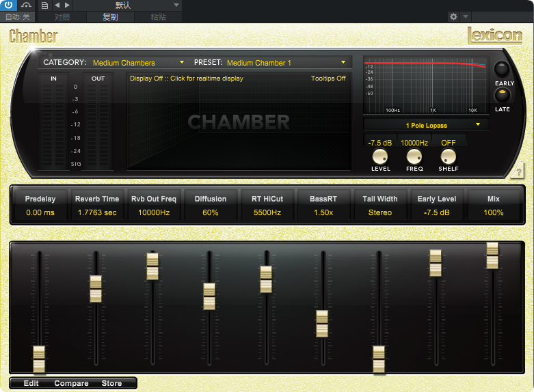
Task: Click the preset dropdown arrow
Action: [343, 62]
